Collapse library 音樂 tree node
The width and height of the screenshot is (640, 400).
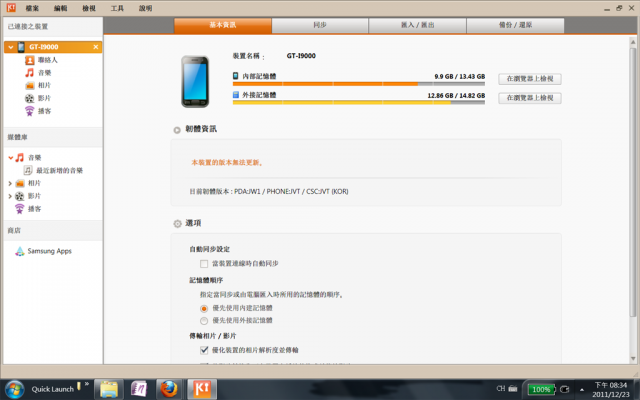[x=11, y=158]
